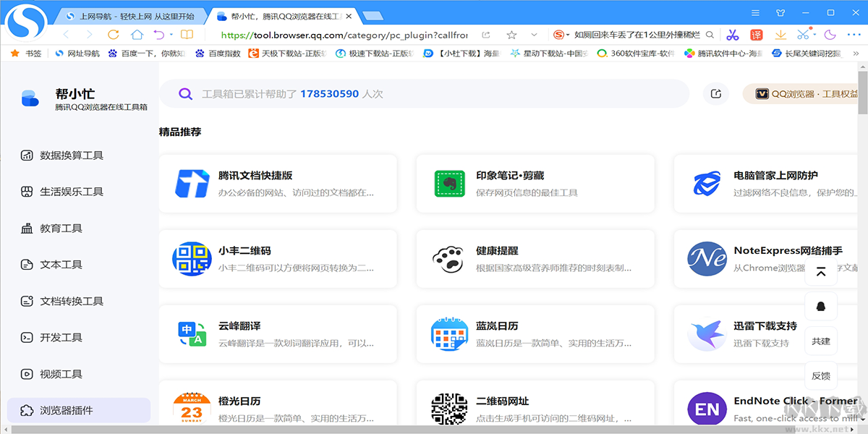This screenshot has width=868, height=434.
Task: Expand the address bar dropdown chevron
Action: 535,35
